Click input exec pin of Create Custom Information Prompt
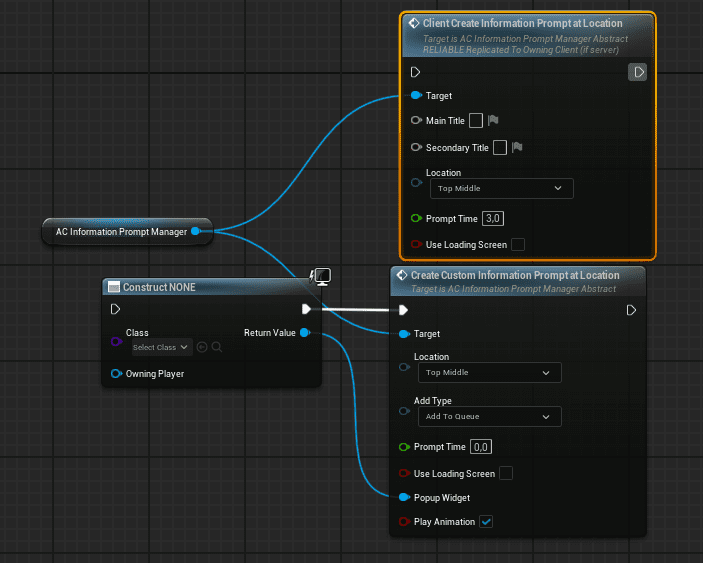Image resolution: width=703 pixels, height=563 pixels. click(x=403, y=310)
